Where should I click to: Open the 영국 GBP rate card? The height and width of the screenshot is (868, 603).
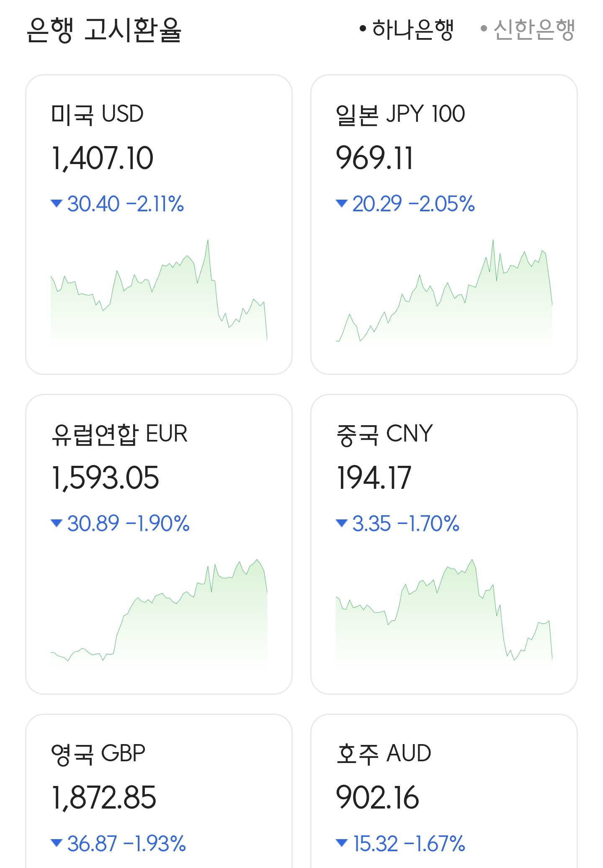pyautogui.click(x=159, y=791)
